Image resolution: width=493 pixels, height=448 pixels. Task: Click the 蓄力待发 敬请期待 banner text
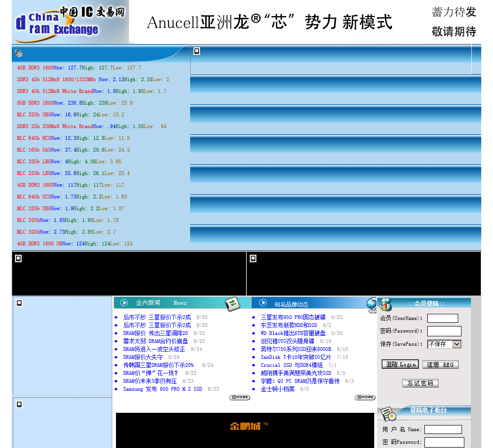(x=454, y=22)
